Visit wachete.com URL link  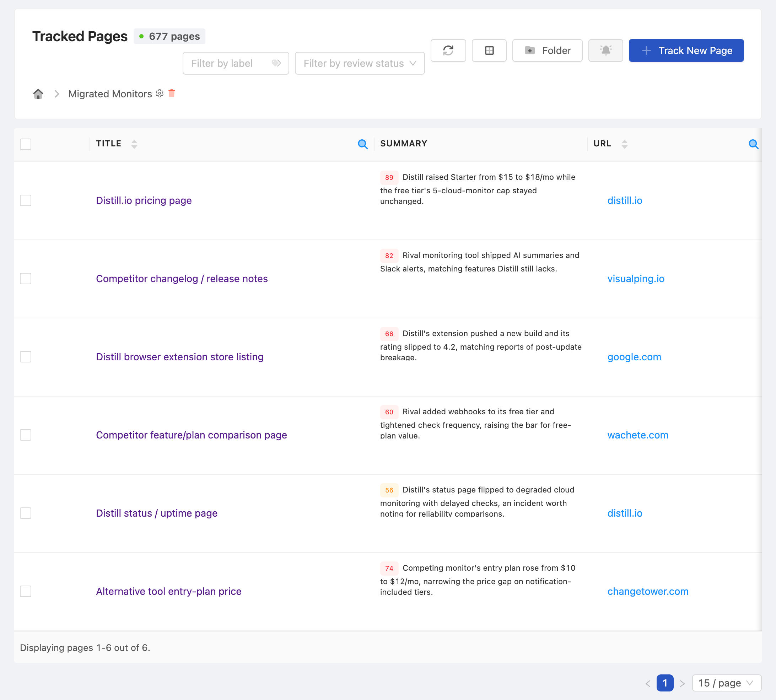pyautogui.click(x=637, y=435)
